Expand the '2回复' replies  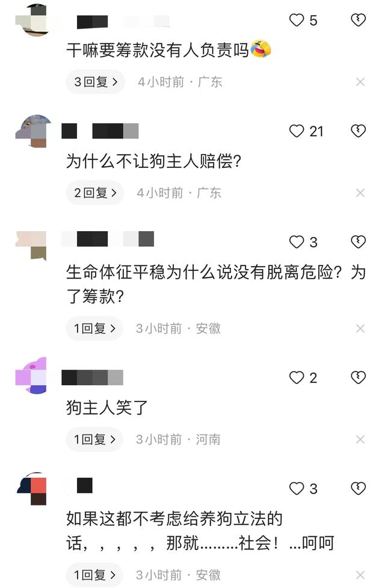click(95, 193)
